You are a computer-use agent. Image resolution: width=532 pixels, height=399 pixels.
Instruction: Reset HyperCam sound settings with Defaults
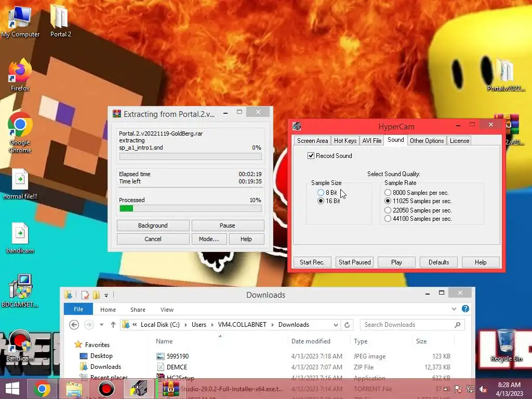click(x=438, y=262)
